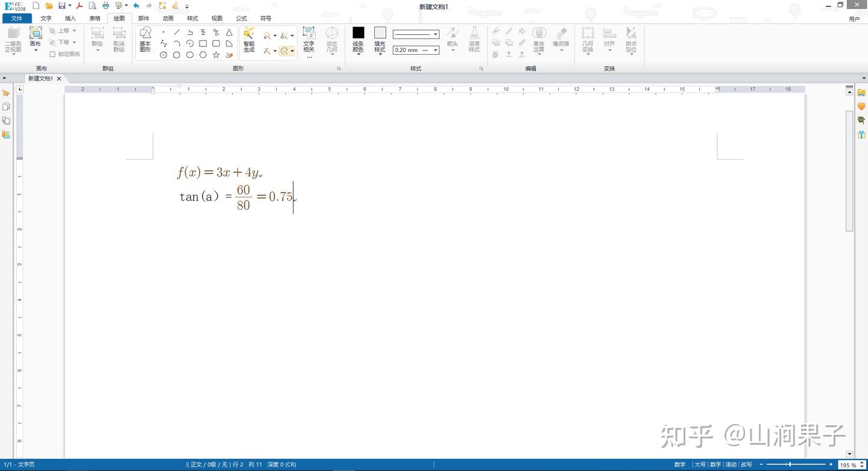Pick the flask shape in the shapes gallery
The width and height of the screenshot is (868, 471).
229,32
